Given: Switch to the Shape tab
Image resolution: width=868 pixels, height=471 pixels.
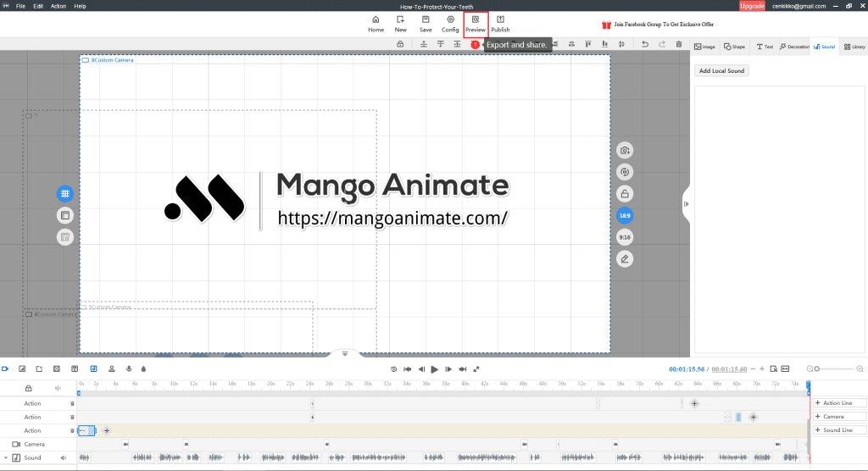Looking at the screenshot, I should [x=734, y=47].
